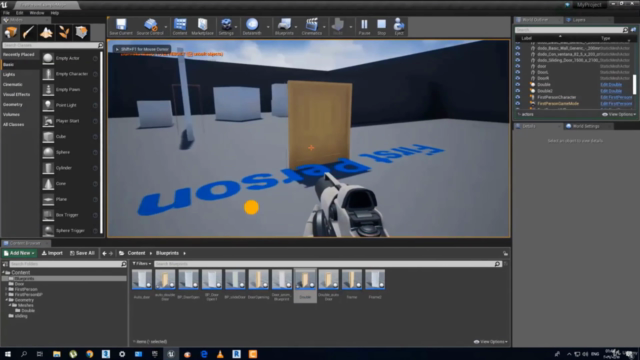Pick the Cube placement icon
640x360 pixels.
[x=48, y=137]
